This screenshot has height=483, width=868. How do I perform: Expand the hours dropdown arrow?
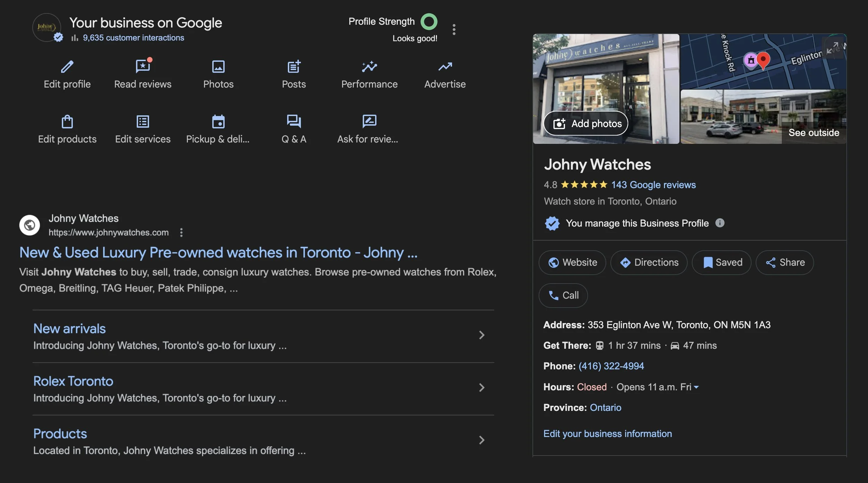696,387
